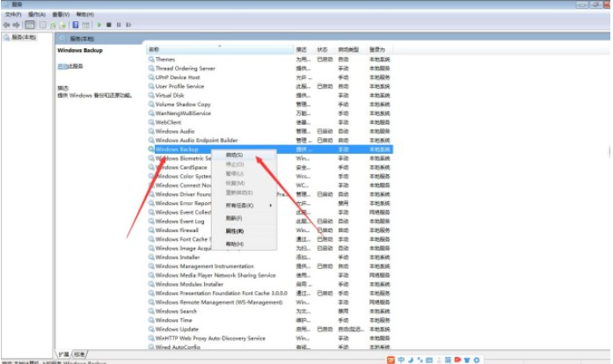Click the Show/Hide Console Tree toolbar icon
Image resolution: width=613 pixels, height=364 pixels.
(30, 25)
